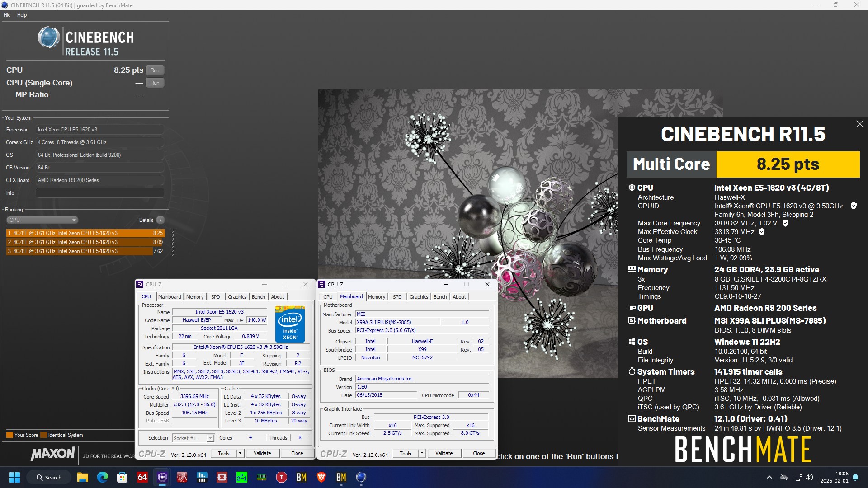Open Bench tab in right CPU-Z window

click(x=440, y=297)
